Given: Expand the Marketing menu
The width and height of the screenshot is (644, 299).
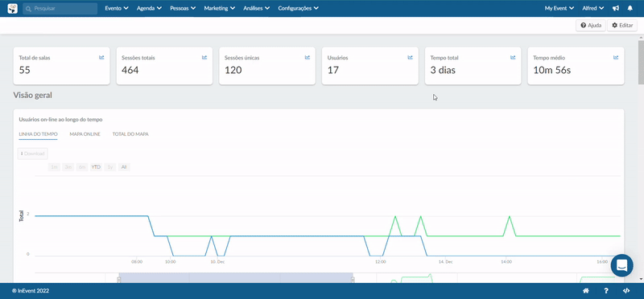Looking at the screenshot, I should (219, 8).
